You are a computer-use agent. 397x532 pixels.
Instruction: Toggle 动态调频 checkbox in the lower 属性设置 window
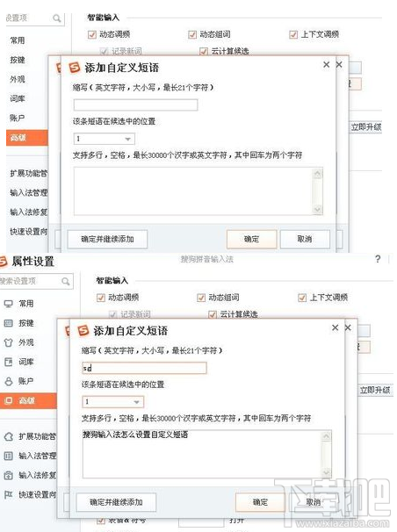click(101, 298)
